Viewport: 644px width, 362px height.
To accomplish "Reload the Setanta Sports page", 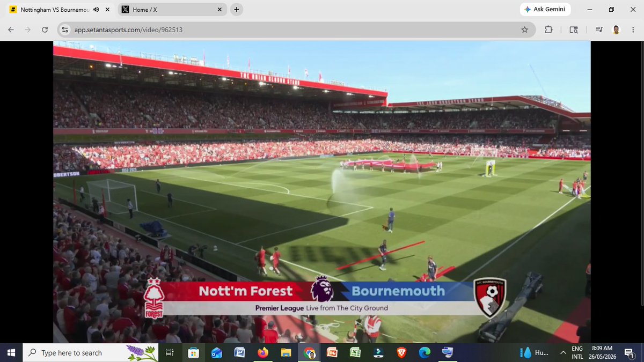I will point(45,30).
